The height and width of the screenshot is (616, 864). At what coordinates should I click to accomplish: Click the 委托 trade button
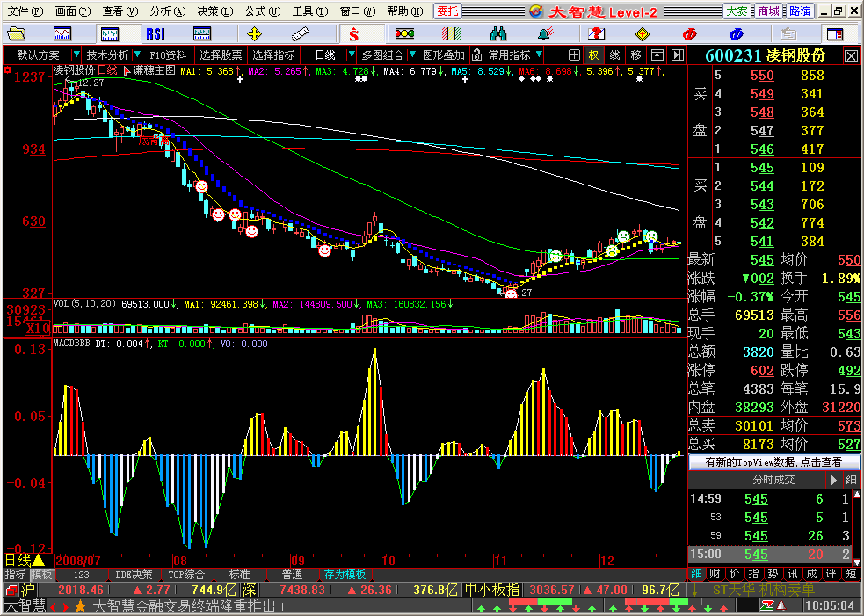(x=448, y=11)
